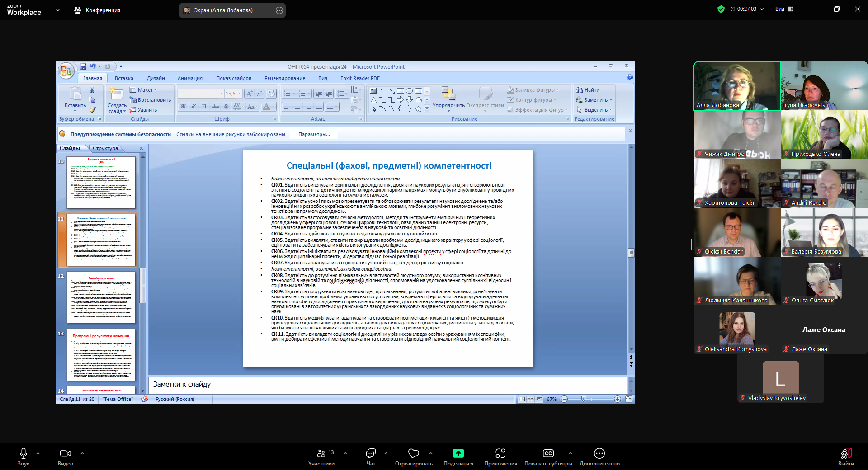This screenshot has height=470, width=868.
Task: Click the zoom in plus button
Action: point(618,399)
